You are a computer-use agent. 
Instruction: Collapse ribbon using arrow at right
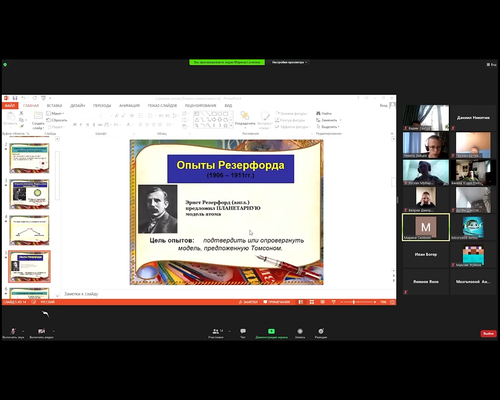pyautogui.click(x=392, y=133)
